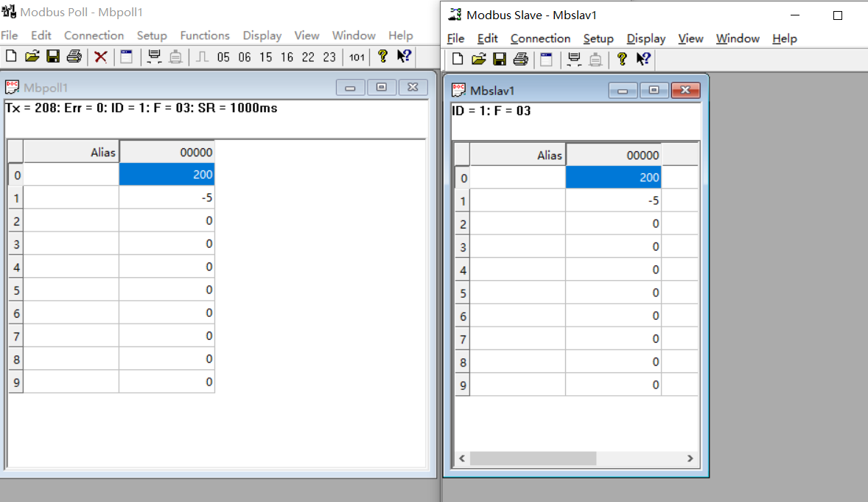868x502 pixels.
Task: Click the horizontal scrollbar thumb in Mbslav1
Action: click(x=533, y=458)
